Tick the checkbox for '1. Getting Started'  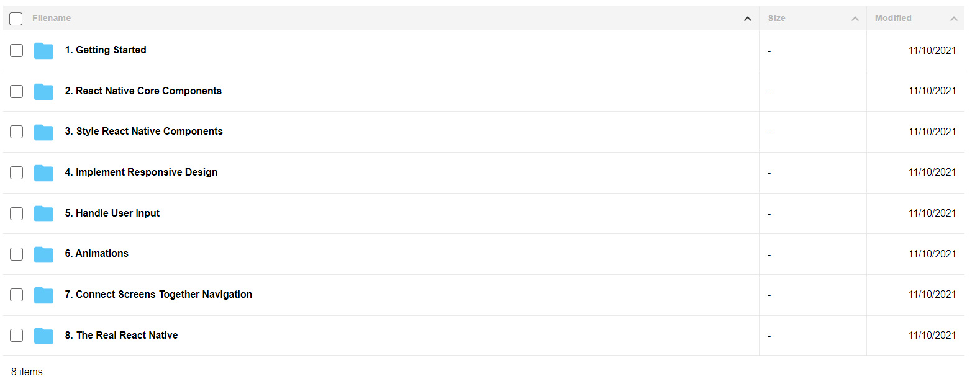[x=17, y=50]
